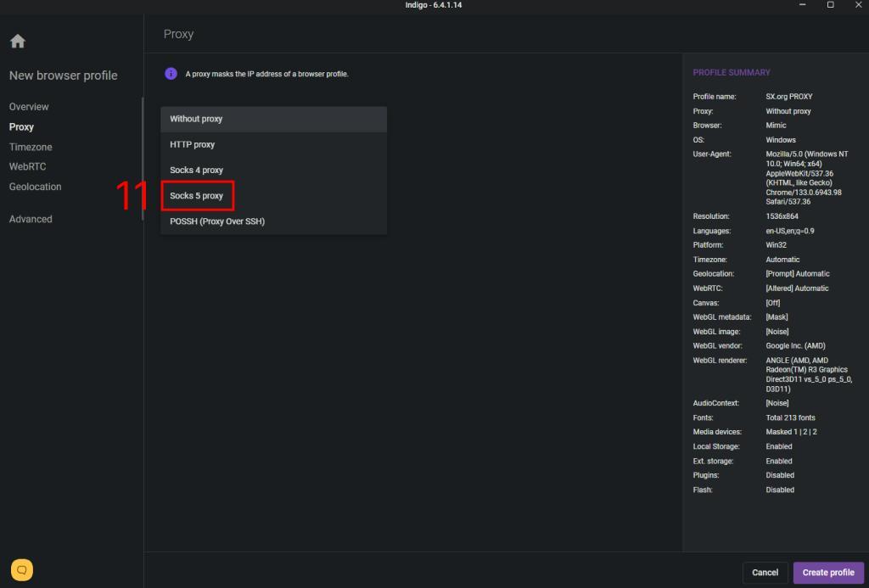Select the Socks 5 proxy option
This screenshot has width=869, height=588.
[x=196, y=196]
